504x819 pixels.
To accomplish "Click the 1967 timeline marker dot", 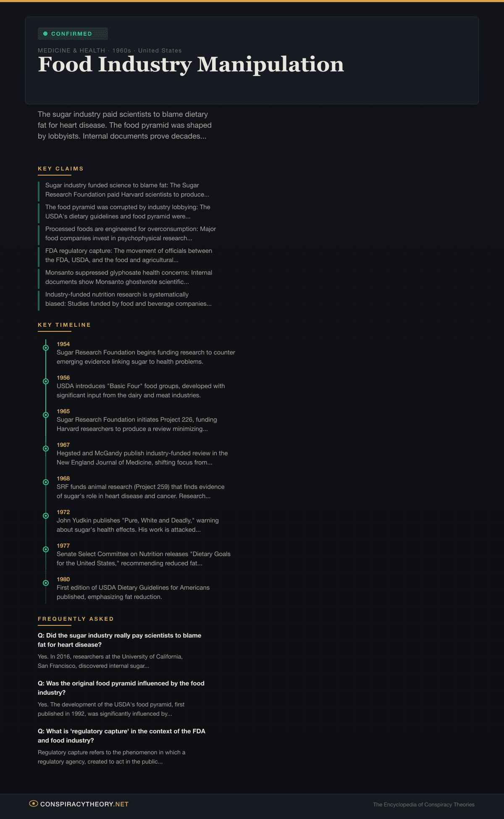I will coord(46,449).
